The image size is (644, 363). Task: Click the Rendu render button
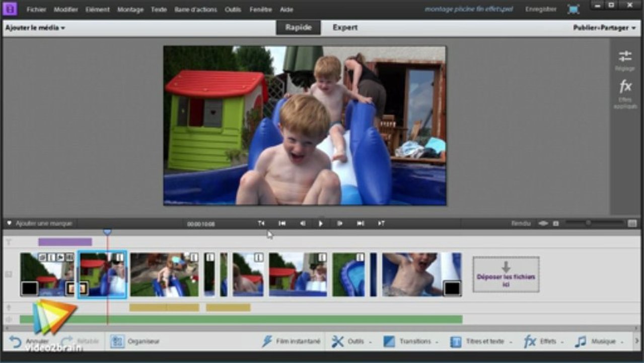click(x=521, y=223)
